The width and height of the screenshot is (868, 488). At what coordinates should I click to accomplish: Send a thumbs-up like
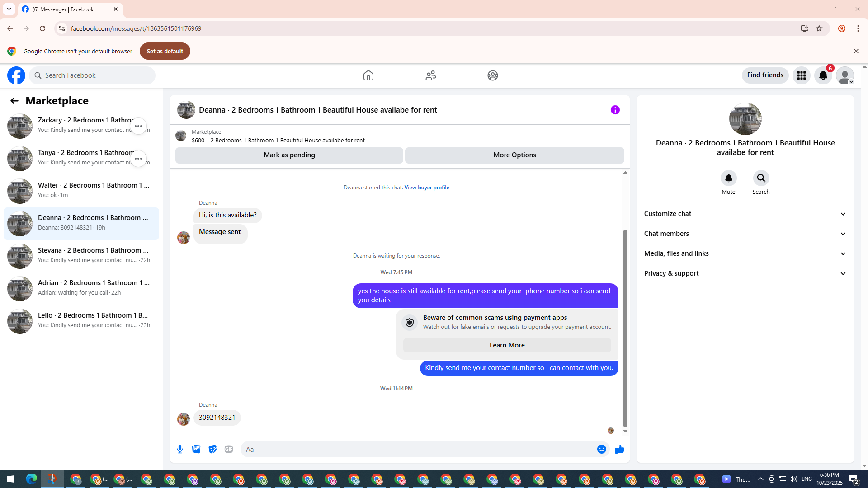(x=619, y=449)
